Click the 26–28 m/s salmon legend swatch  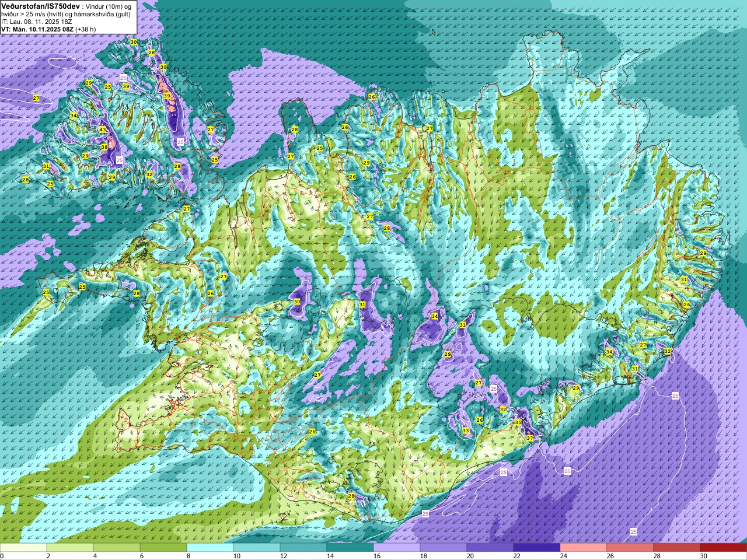coord(630,548)
